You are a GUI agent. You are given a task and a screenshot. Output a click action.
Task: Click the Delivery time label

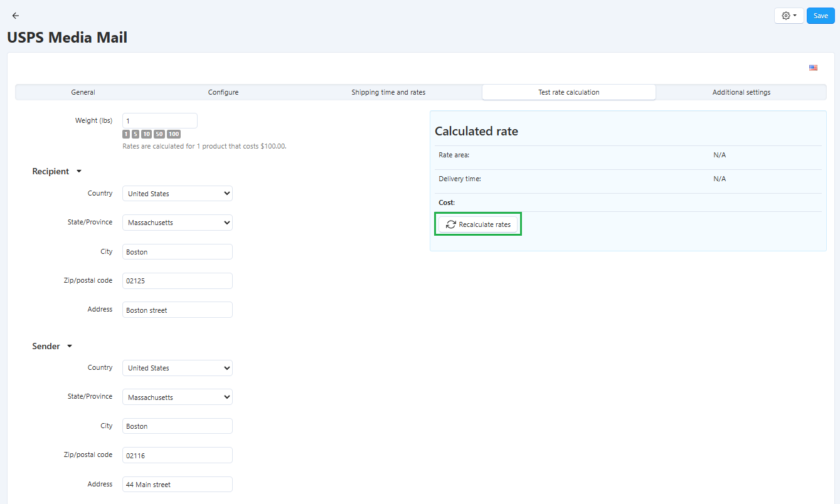[460, 179]
